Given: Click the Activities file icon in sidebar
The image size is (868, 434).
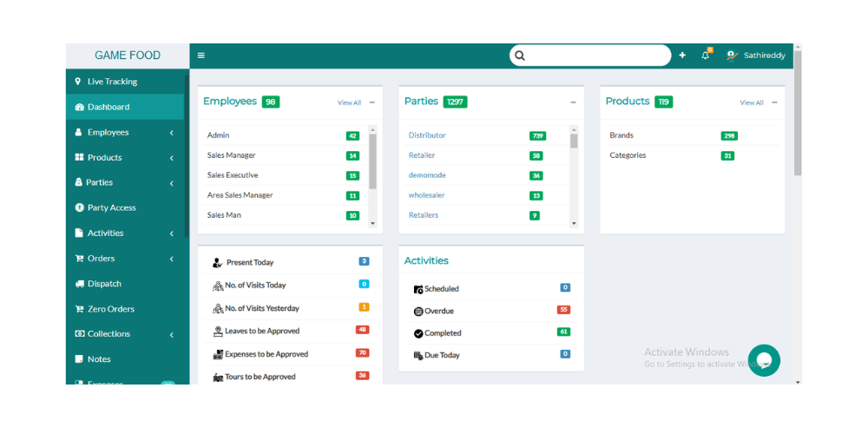Looking at the screenshot, I should (x=79, y=233).
